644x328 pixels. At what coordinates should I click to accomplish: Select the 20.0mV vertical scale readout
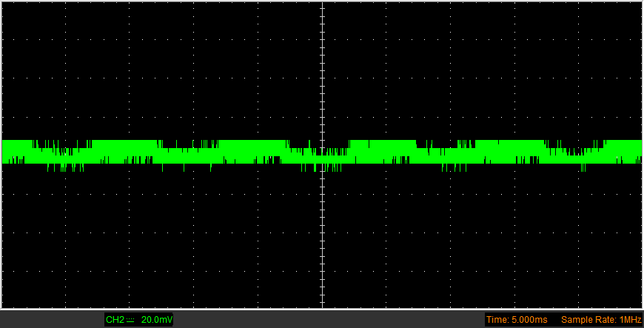pos(157,320)
